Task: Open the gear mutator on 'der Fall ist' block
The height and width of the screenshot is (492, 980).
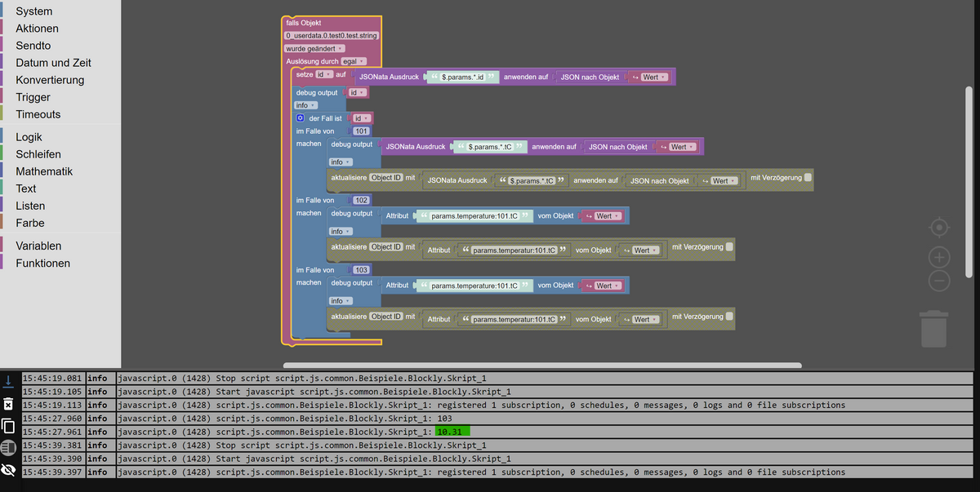Action: click(x=301, y=118)
